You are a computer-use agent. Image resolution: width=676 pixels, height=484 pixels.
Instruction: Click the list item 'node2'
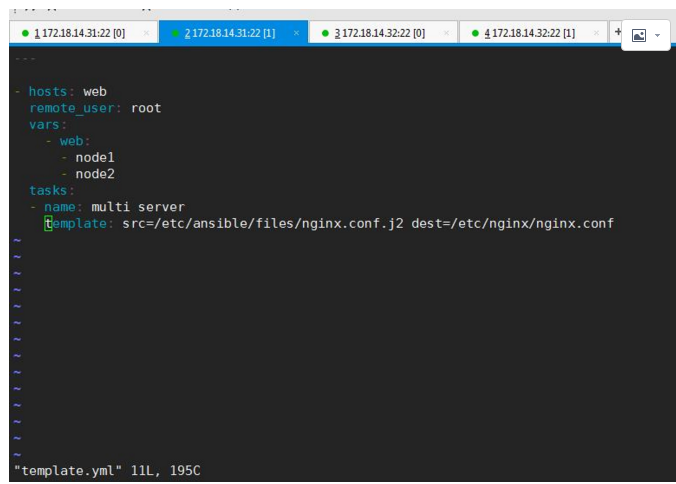coord(95,174)
